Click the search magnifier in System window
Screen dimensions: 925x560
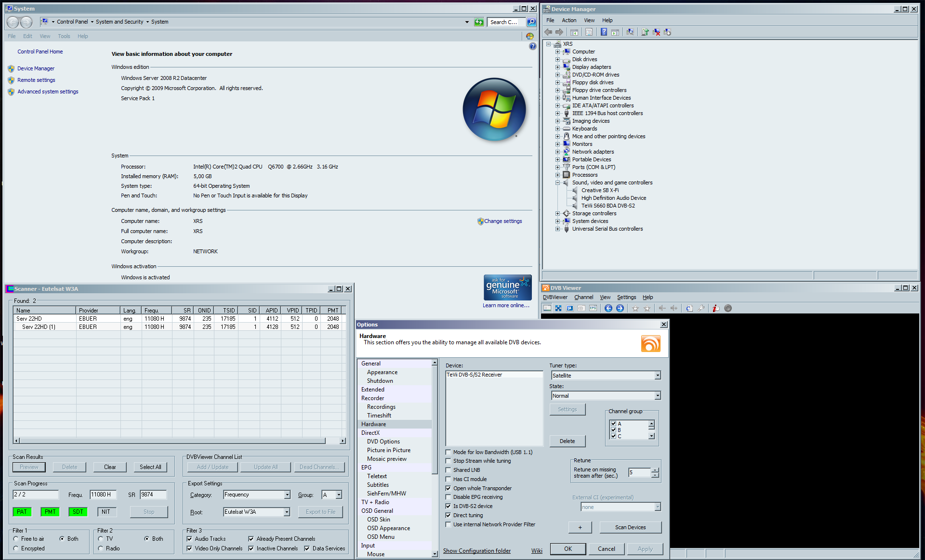pyautogui.click(x=531, y=22)
